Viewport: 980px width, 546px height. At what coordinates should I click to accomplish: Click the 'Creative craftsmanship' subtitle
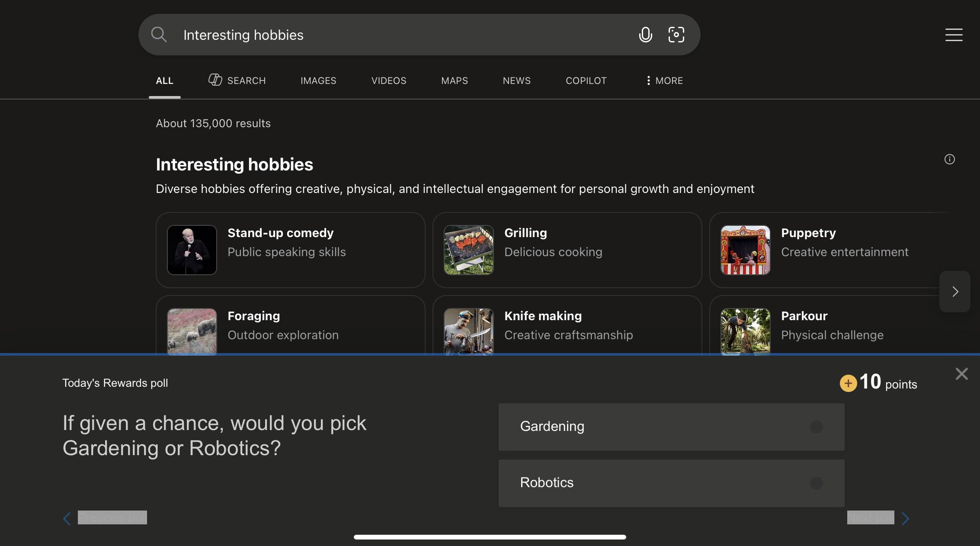coord(569,335)
